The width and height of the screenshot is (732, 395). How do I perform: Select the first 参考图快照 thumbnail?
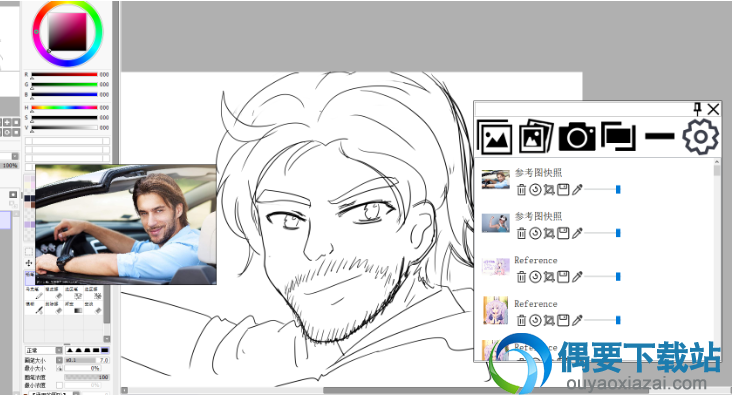point(495,180)
